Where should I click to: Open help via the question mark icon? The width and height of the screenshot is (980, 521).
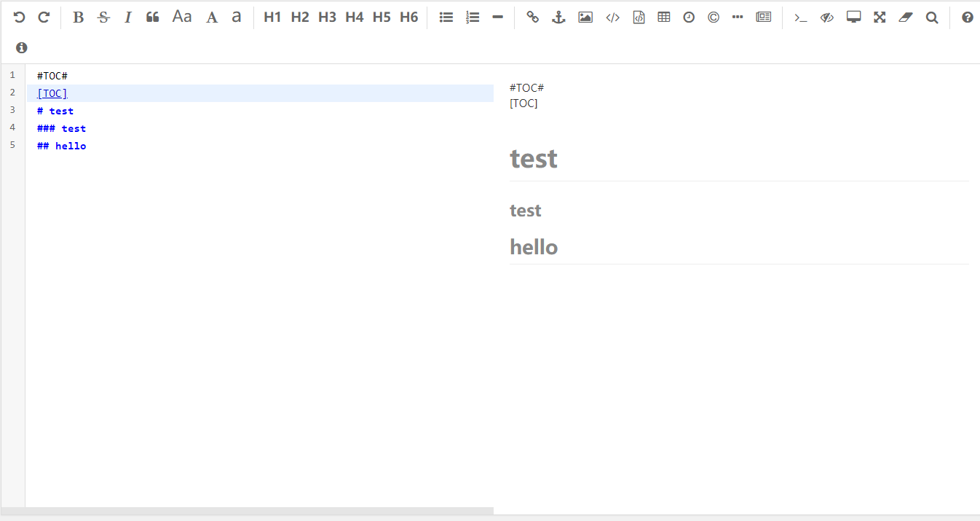click(967, 17)
